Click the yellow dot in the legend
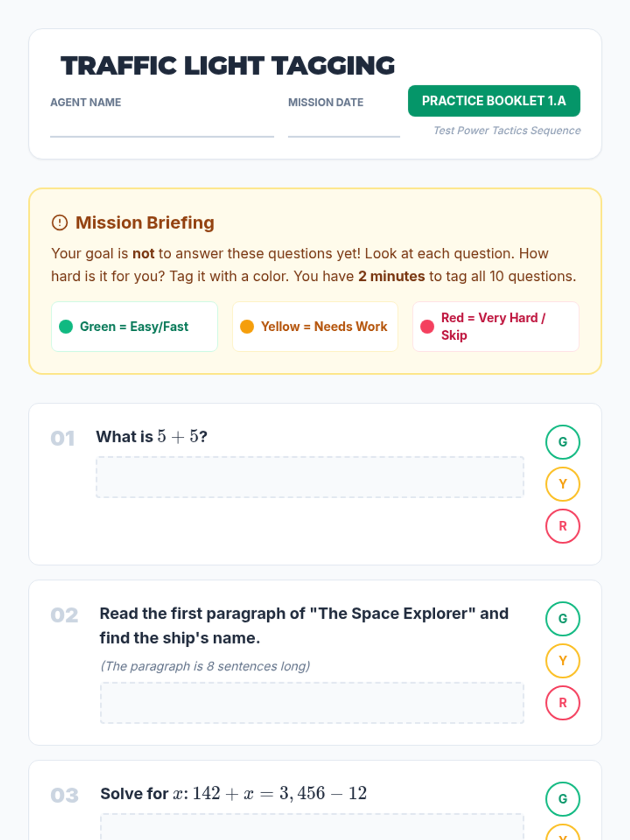This screenshot has height=840, width=630. [247, 327]
